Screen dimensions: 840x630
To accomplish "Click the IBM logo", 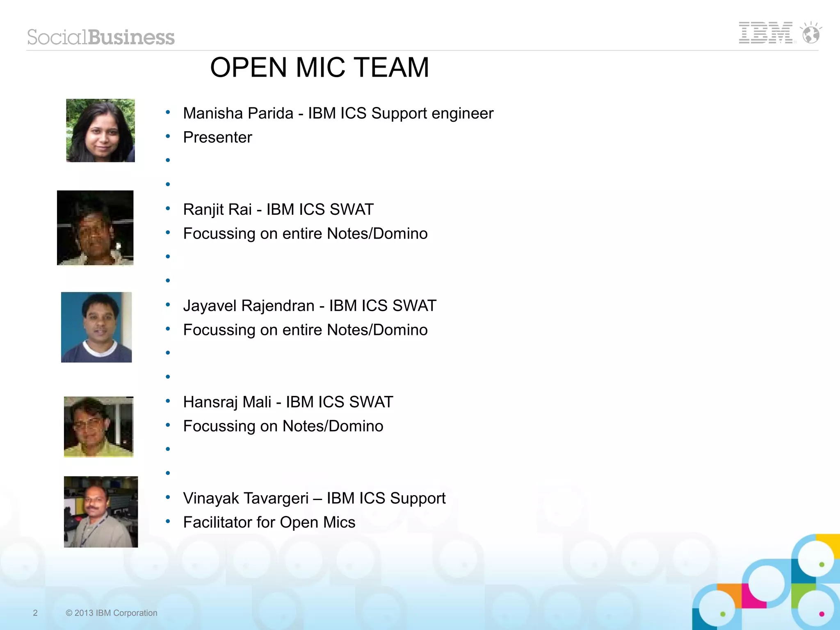I will tap(765, 33).
